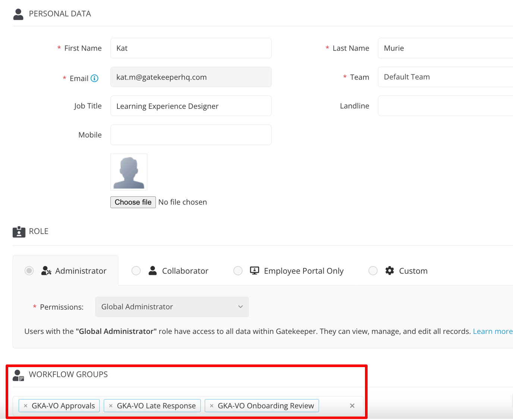Select the Custom radio button
Viewport: 513px width, 420px height.
point(373,271)
